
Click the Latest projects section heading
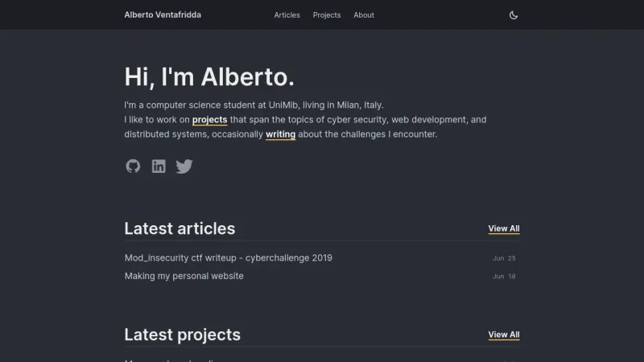pyautogui.click(x=182, y=335)
